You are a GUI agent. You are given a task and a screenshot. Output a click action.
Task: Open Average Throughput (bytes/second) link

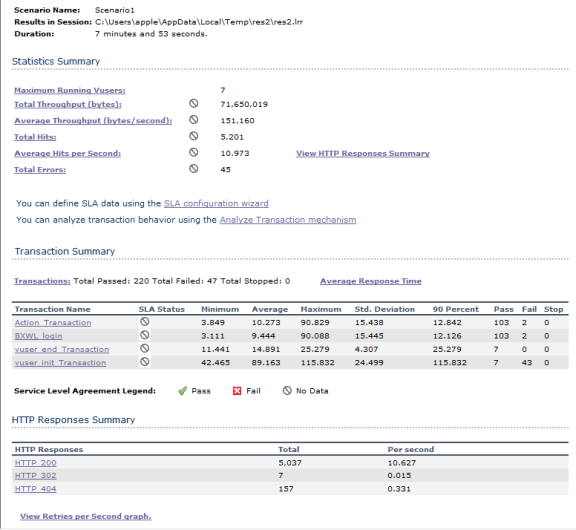(93, 121)
